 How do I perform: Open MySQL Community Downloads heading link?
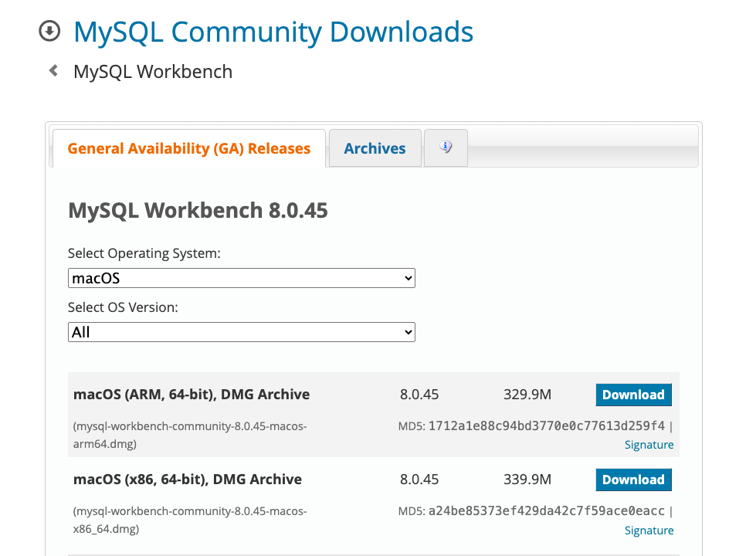[273, 32]
